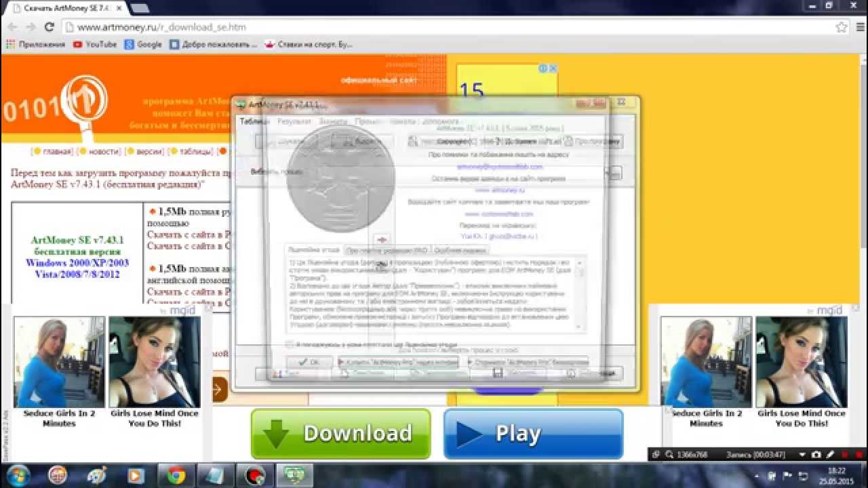This screenshot has height=488, width=868.
Task: Open left 'Girls Lose Mind Once' ad thumbnail
Action: tap(155, 362)
